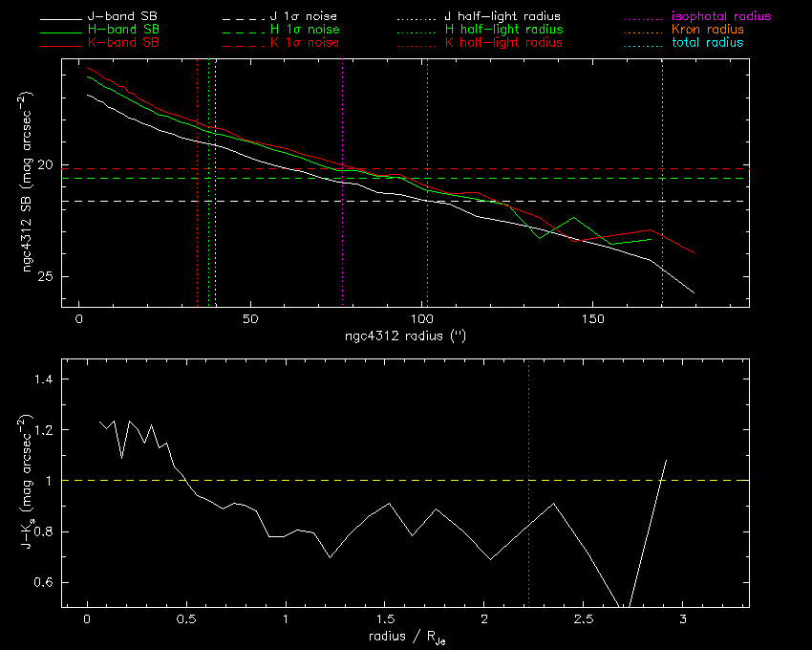Click the cyan total radius legend label
This screenshot has width=812, height=650.
(x=707, y=43)
